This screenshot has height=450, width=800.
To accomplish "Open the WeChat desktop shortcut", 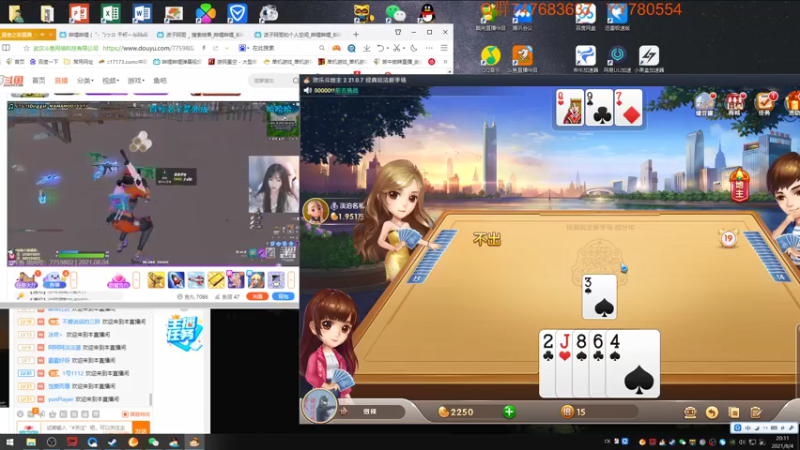I will 395,13.
